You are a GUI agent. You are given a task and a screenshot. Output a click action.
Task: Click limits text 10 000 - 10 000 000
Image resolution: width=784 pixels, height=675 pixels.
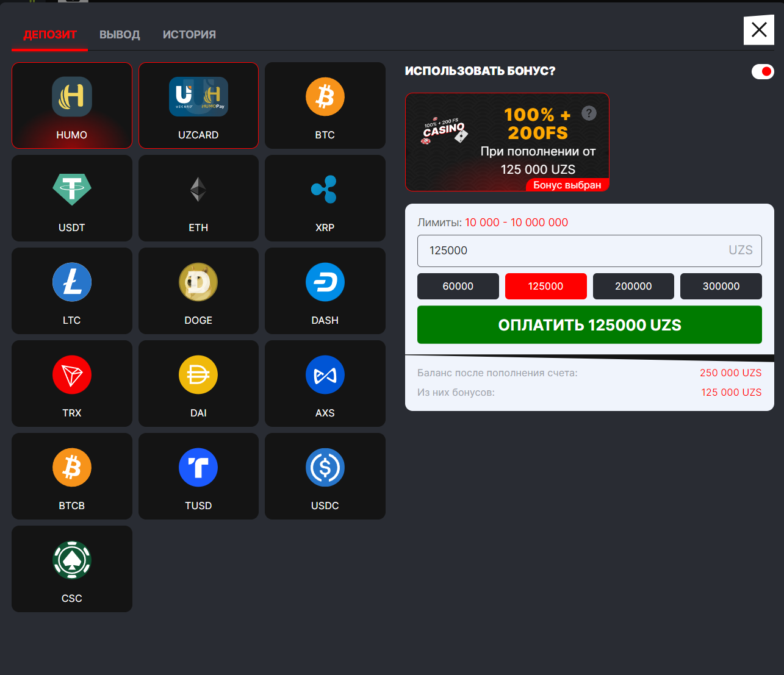517,223
